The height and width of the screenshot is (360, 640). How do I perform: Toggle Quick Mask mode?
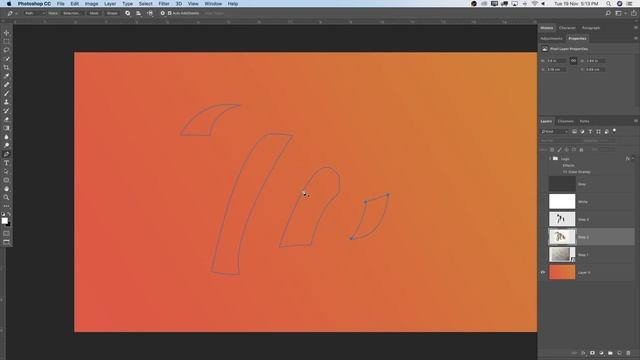point(6,233)
